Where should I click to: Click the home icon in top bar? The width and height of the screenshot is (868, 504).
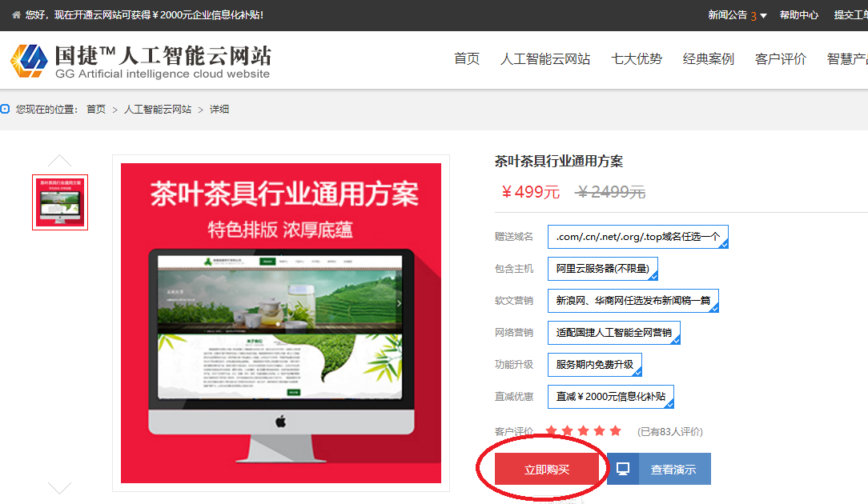[x=17, y=15]
